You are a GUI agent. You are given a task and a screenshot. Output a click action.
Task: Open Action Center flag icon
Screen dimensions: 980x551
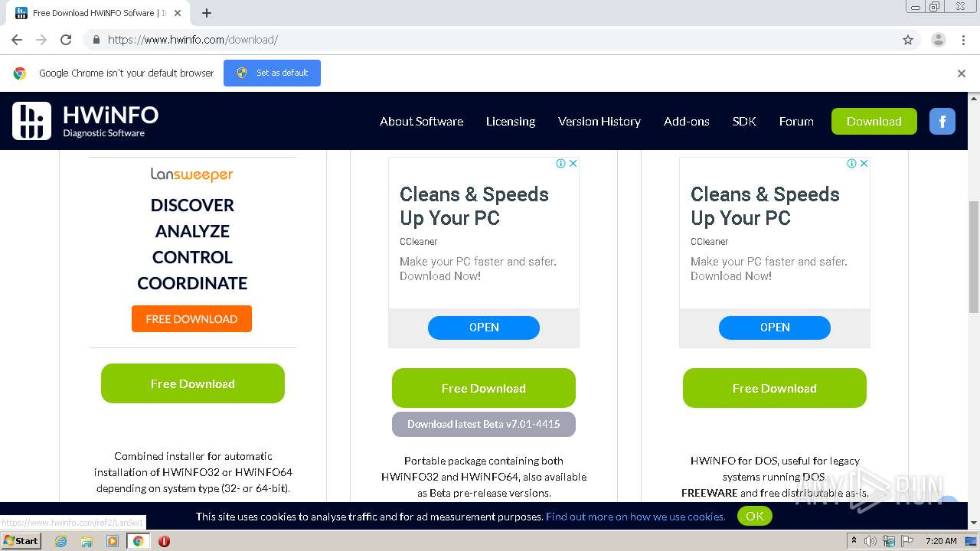coord(908,541)
